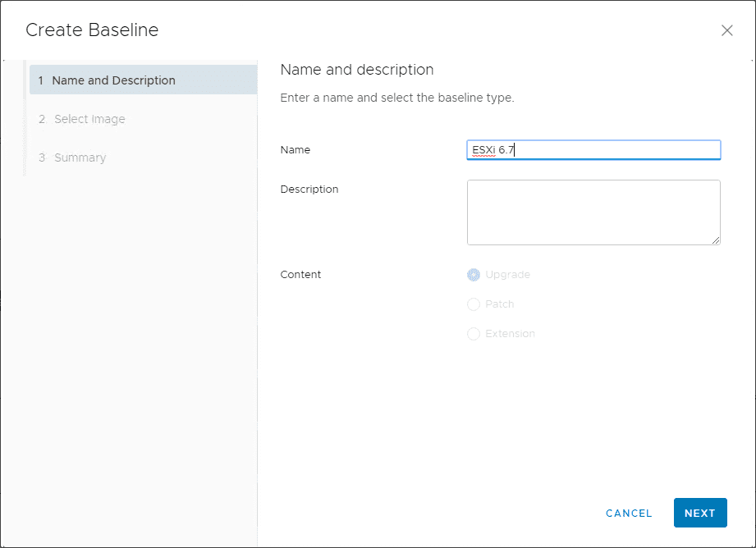Click the Description box resize handle
The image size is (756, 548).
coord(716,240)
